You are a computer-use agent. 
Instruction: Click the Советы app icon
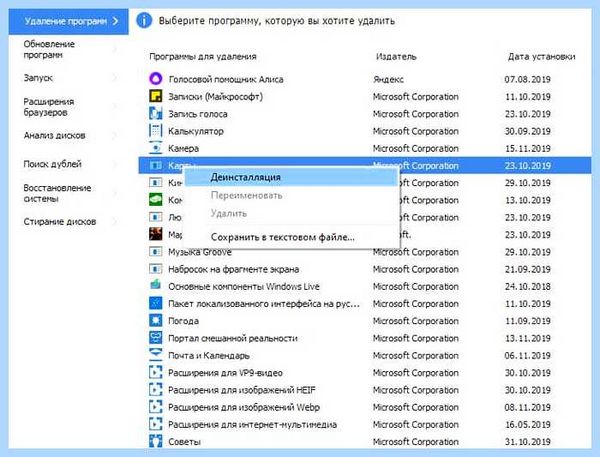(155, 441)
